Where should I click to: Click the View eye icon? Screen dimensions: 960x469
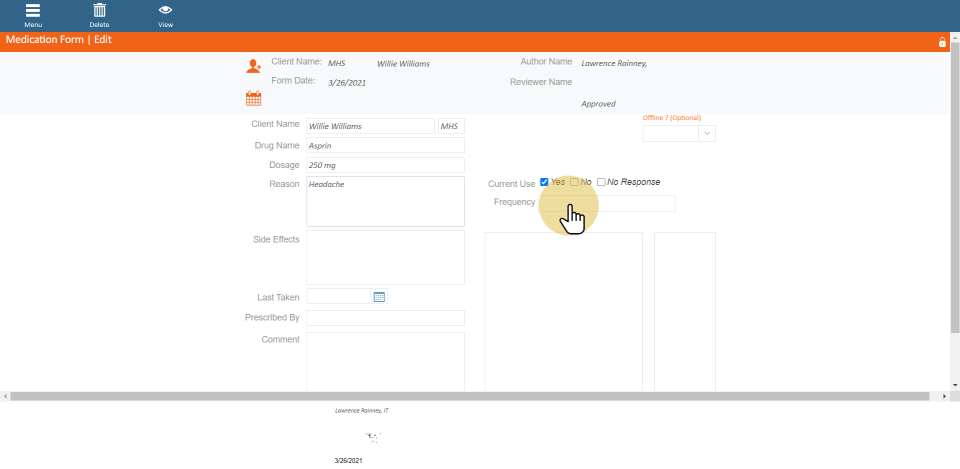click(x=165, y=11)
